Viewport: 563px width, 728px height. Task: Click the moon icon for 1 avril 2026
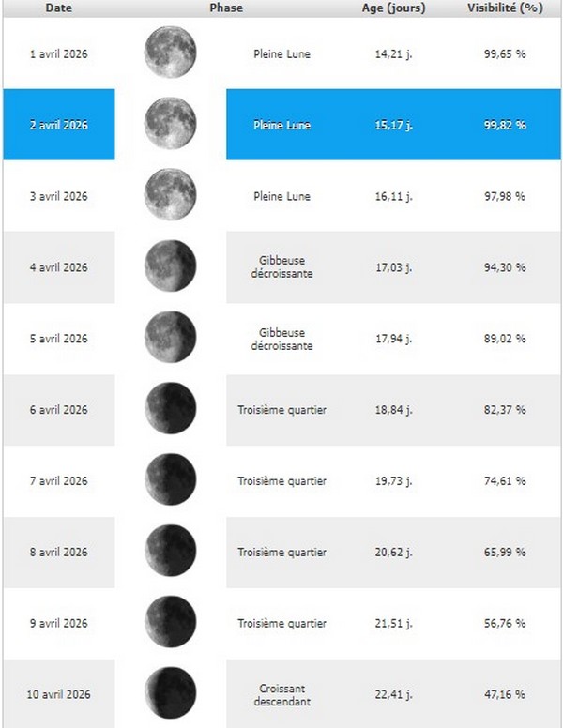(x=170, y=53)
